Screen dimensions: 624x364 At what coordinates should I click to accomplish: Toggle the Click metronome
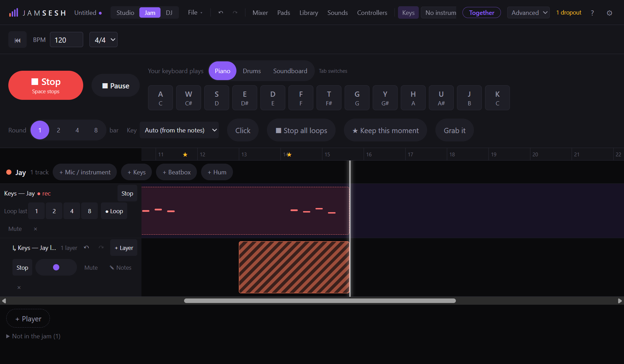[243, 130]
